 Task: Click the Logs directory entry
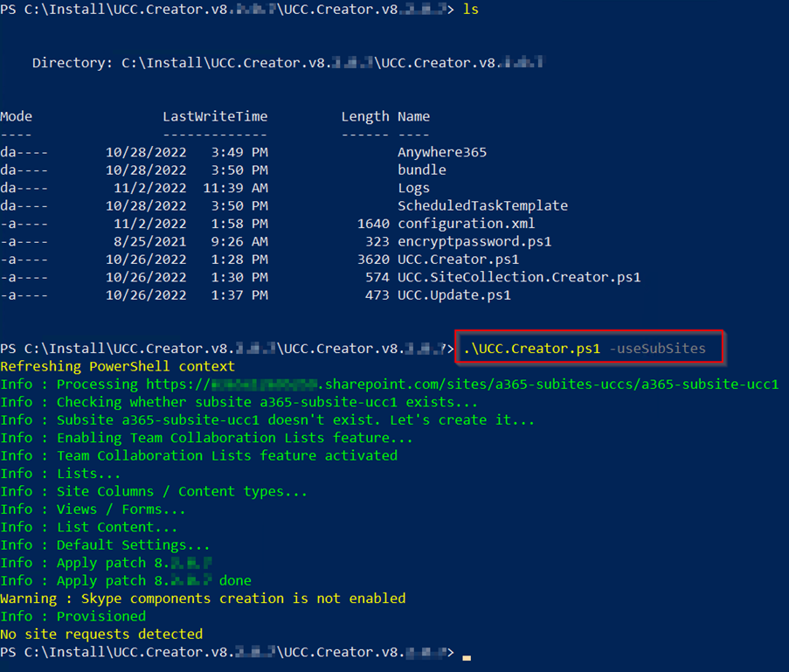tap(413, 188)
